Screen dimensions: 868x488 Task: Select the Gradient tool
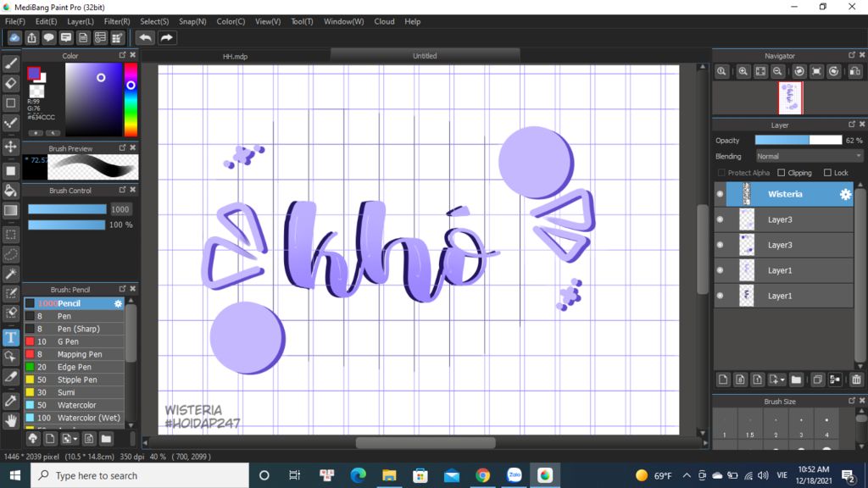click(x=10, y=210)
